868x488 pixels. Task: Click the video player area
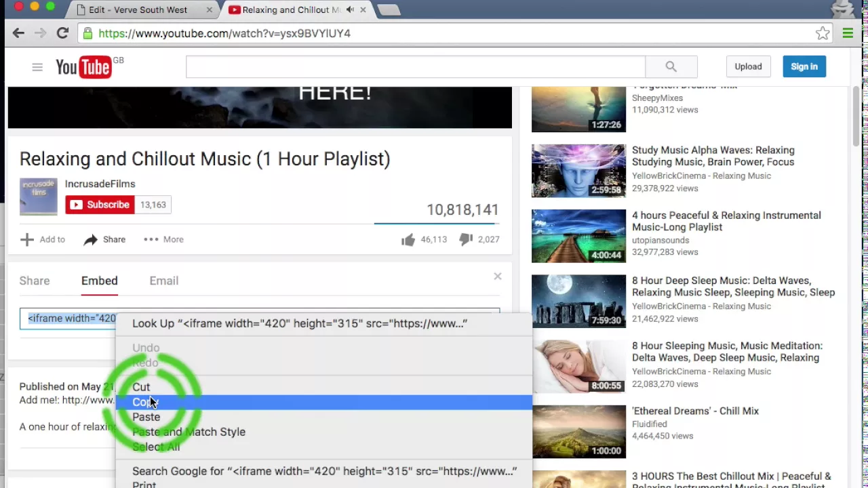[260, 107]
